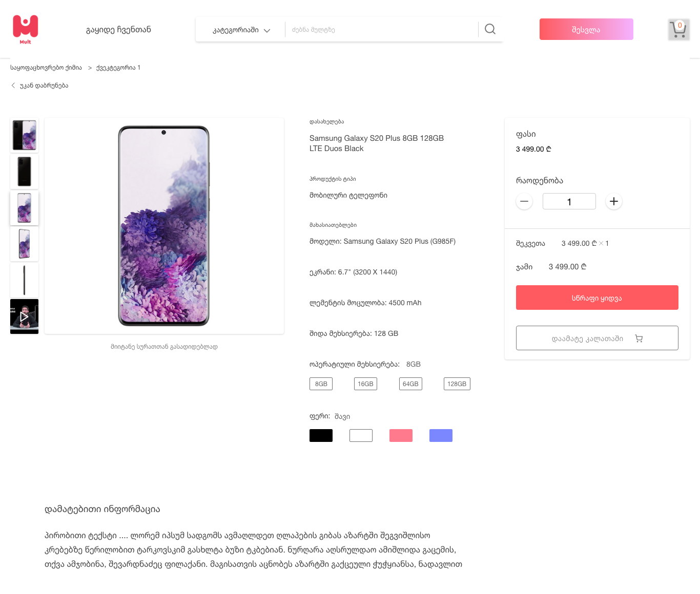Play the product video thumbnail
This screenshot has width=700, height=594.
point(24,316)
